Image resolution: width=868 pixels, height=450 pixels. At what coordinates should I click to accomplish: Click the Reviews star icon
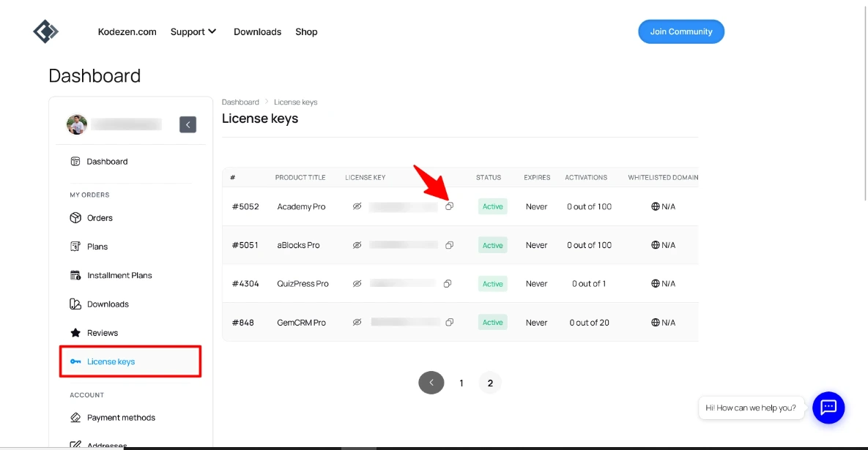[75, 333]
